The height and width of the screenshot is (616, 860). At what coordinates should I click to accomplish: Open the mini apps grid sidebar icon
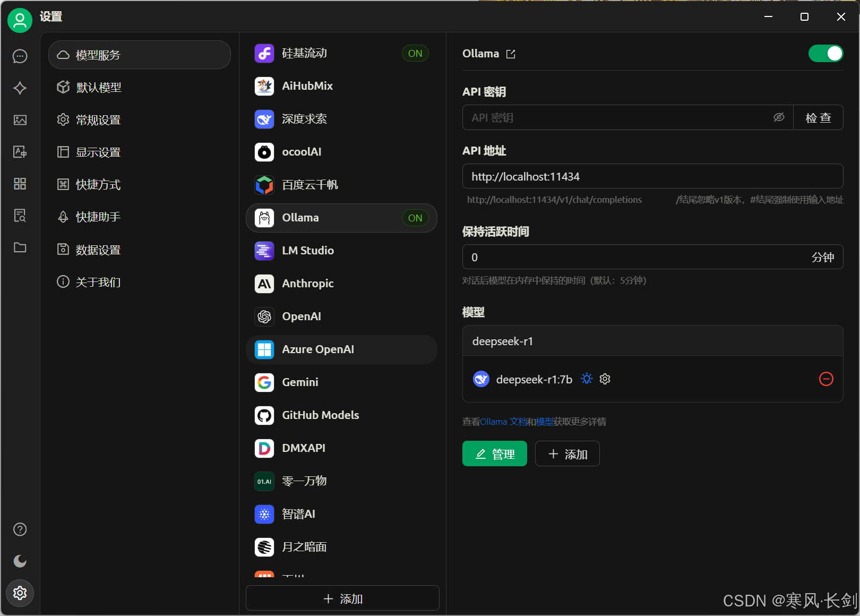(x=20, y=184)
